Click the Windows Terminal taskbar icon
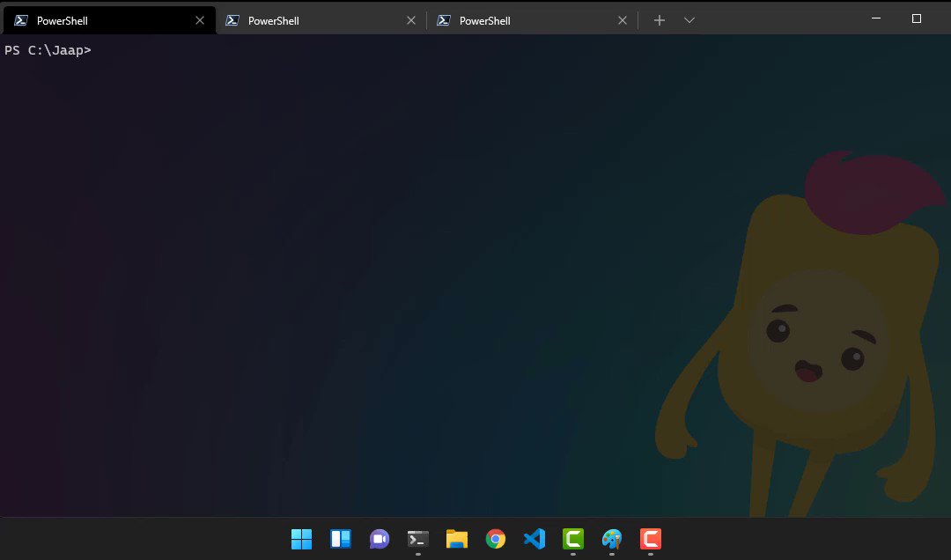This screenshot has width=951, height=560. [418, 539]
